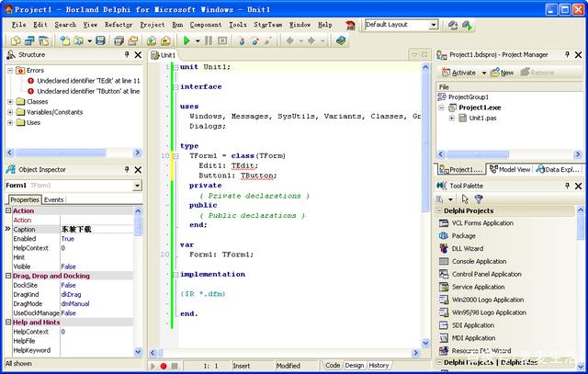Image resolution: width=588 pixels, height=374 pixels.
Task: Click the Structure panel horizontal scrollbar
Action: 73,153
